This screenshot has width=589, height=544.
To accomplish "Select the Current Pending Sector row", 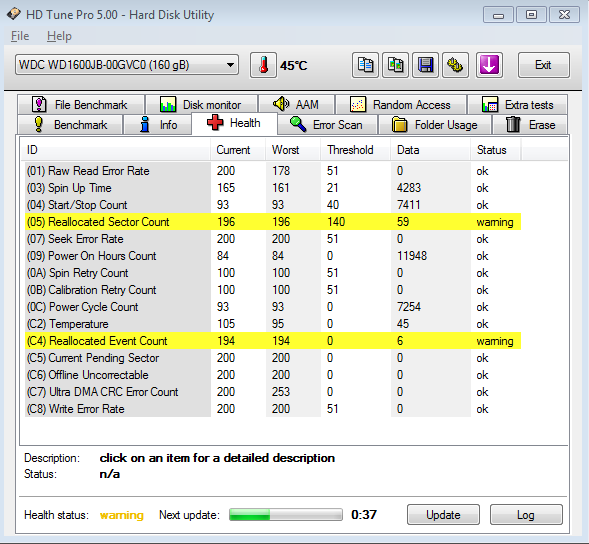I will tap(273, 358).
